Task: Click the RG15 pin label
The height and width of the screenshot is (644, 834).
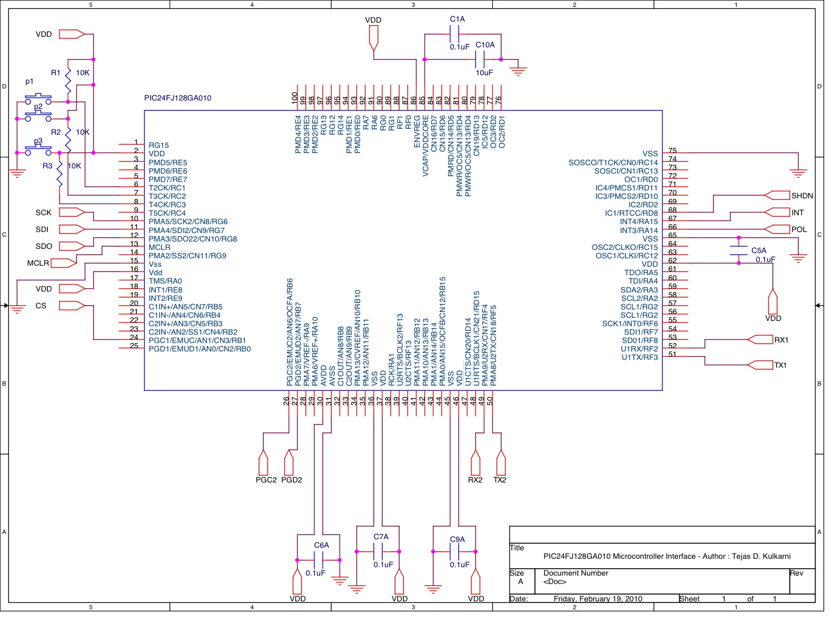Action: coord(158,145)
